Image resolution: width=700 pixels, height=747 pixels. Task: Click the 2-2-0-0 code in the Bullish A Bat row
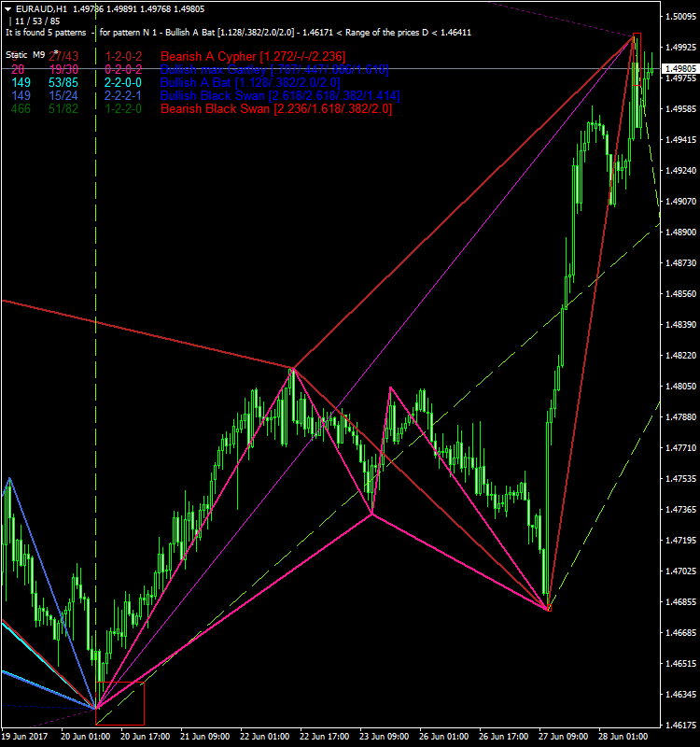pyautogui.click(x=123, y=83)
